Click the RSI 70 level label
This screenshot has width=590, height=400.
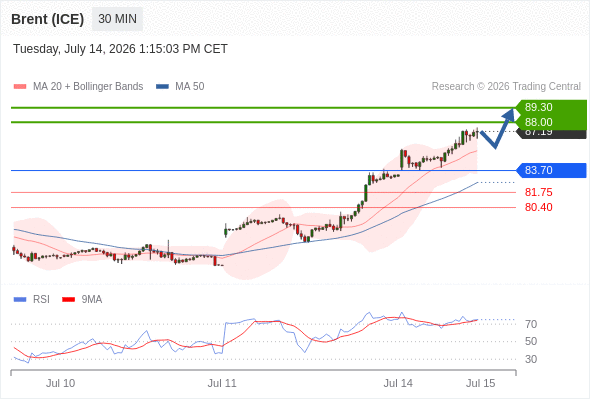click(531, 324)
